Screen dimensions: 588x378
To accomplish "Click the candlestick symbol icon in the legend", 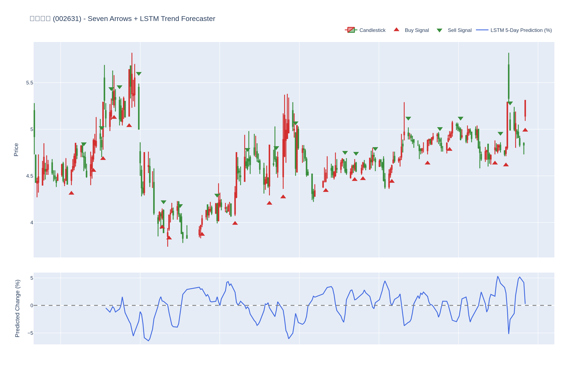I will coord(351,30).
